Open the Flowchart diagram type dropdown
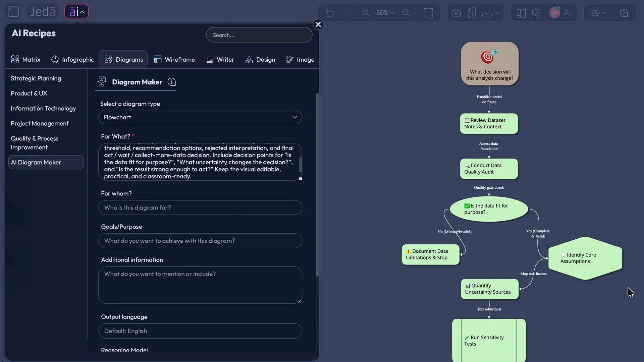The width and height of the screenshot is (644, 362). 200,117
